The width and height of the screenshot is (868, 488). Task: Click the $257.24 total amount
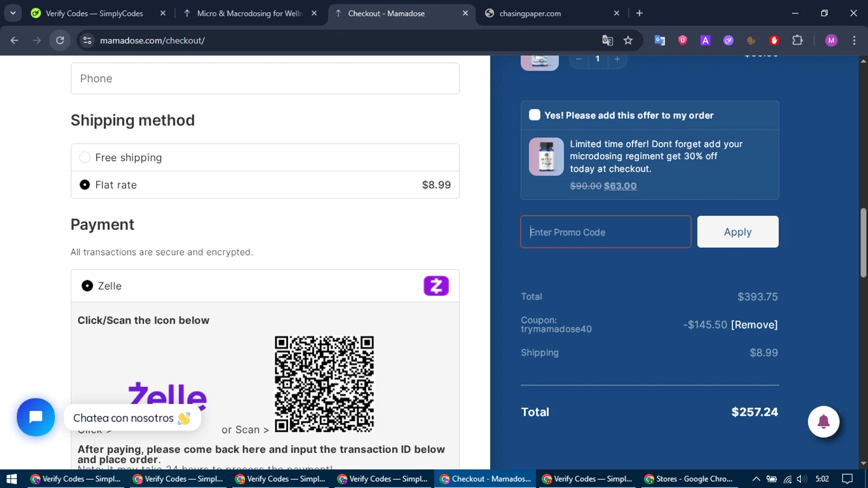755,412
